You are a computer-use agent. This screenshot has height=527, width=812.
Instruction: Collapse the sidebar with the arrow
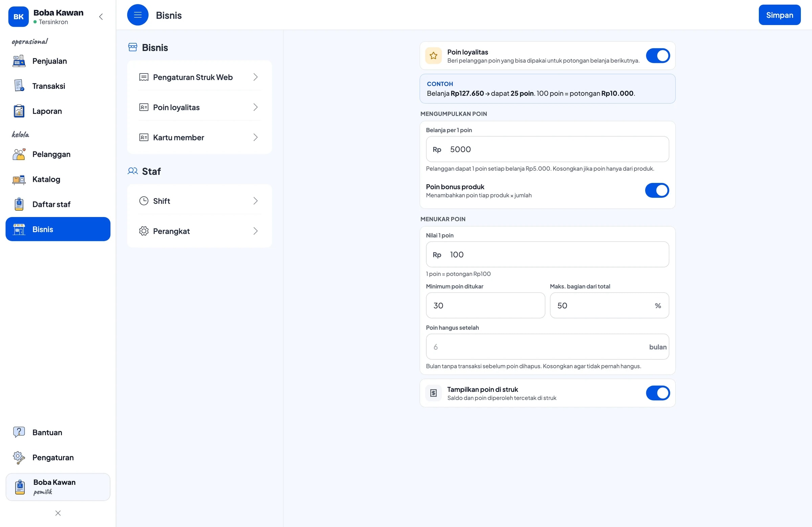coord(101,17)
